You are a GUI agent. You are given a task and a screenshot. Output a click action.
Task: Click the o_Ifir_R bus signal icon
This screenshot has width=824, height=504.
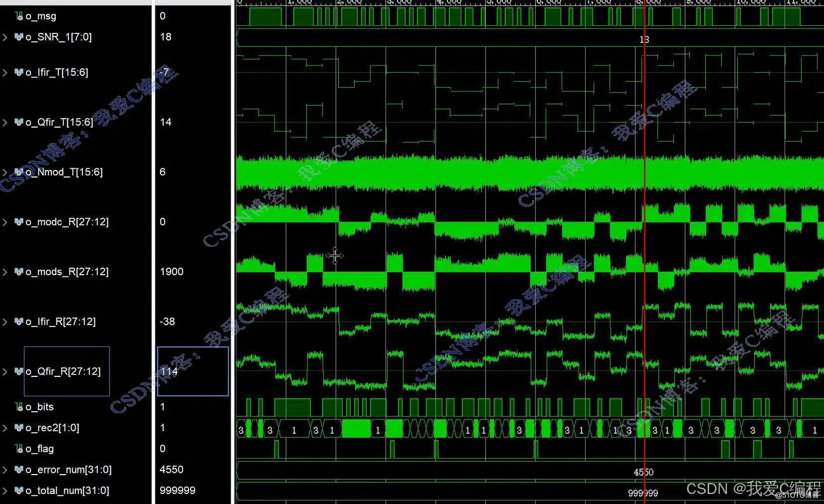[19, 322]
